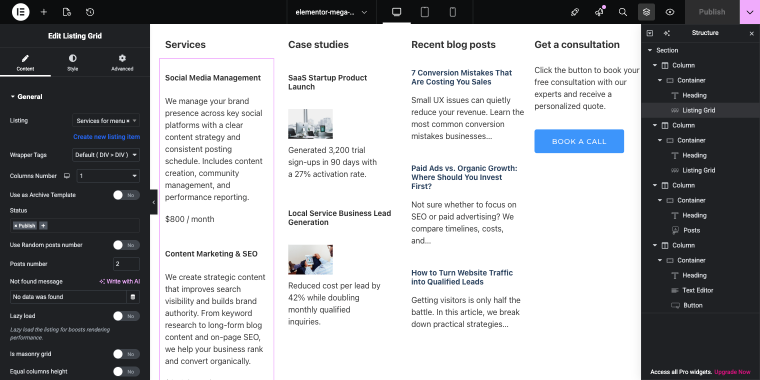Click the Structure panel dock icon
This screenshot has width=760, height=380.
[x=650, y=33]
